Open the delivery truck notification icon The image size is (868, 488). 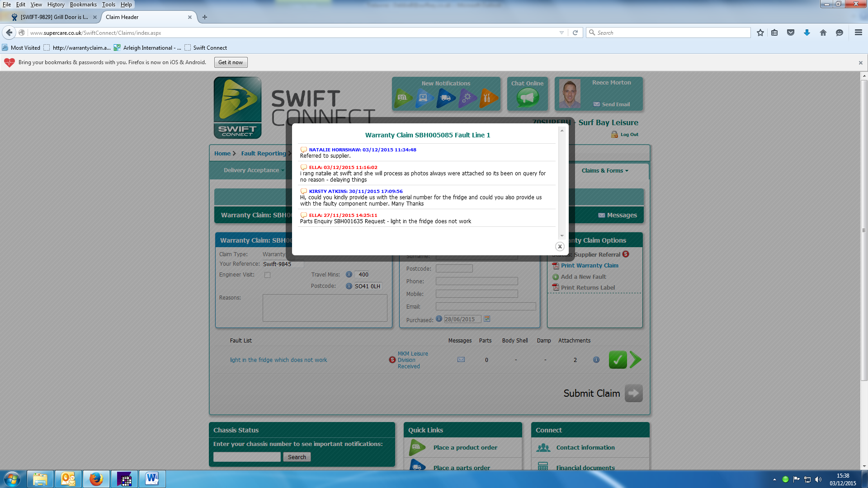[x=446, y=97]
